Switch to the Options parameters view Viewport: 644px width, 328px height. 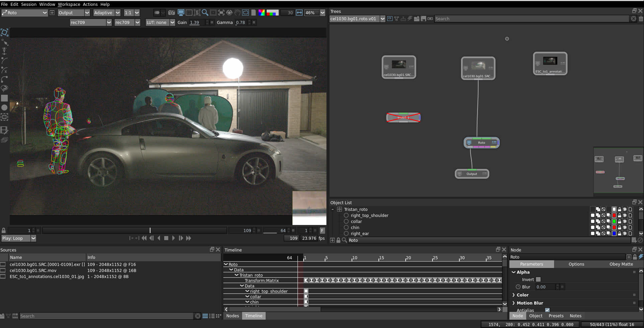tap(576, 264)
